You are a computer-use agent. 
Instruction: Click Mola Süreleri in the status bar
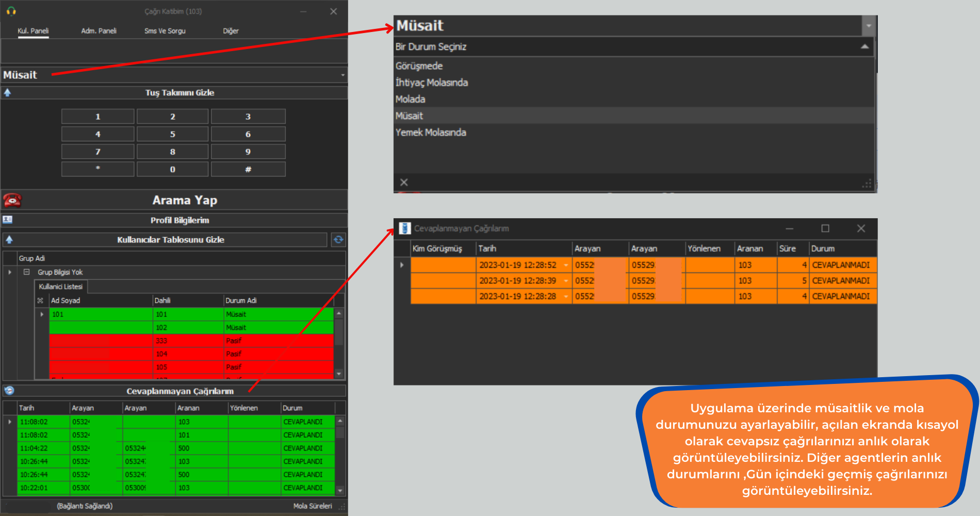coord(313,506)
